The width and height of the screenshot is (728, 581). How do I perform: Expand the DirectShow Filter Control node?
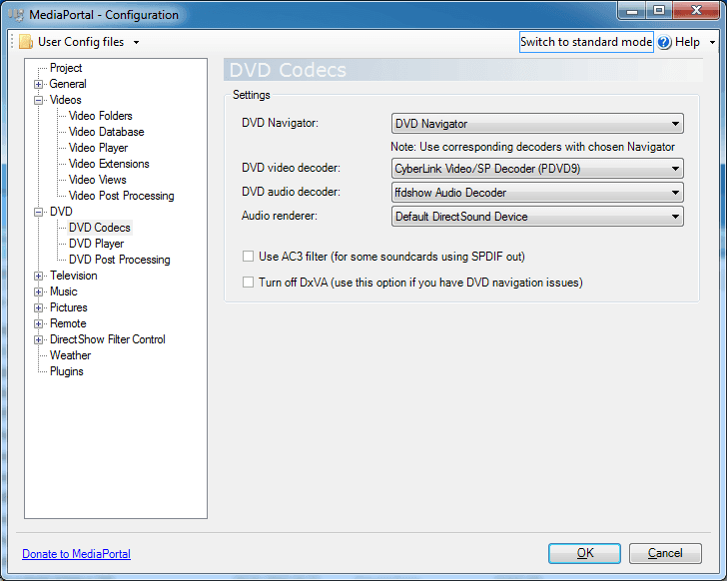(39, 340)
